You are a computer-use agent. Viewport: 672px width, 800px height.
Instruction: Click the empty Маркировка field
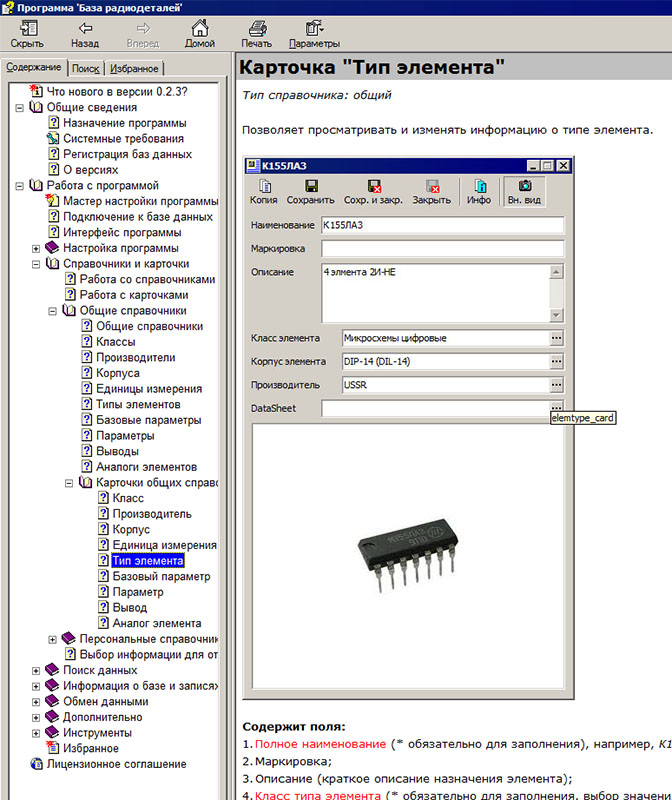point(442,248)
